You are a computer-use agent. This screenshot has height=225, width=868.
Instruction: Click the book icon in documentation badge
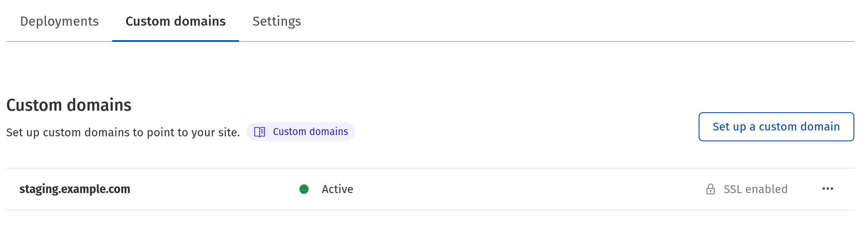tap(260, 132)
